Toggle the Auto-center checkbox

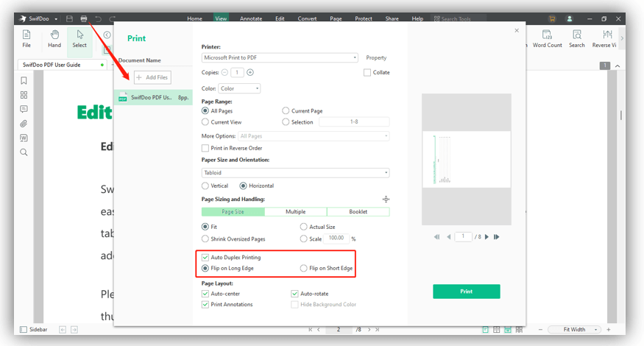pos(205,294)
